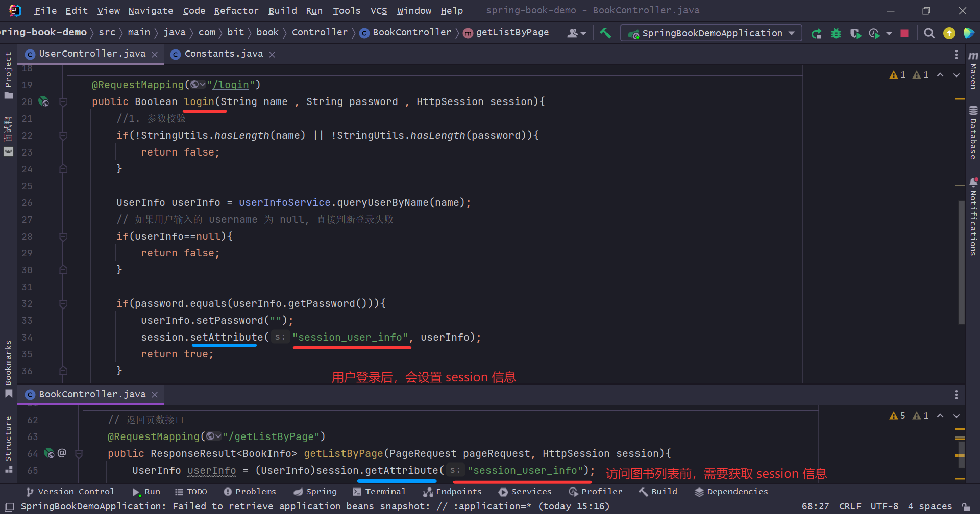Click the upper editor vertical scrollbar

[961, 263]
